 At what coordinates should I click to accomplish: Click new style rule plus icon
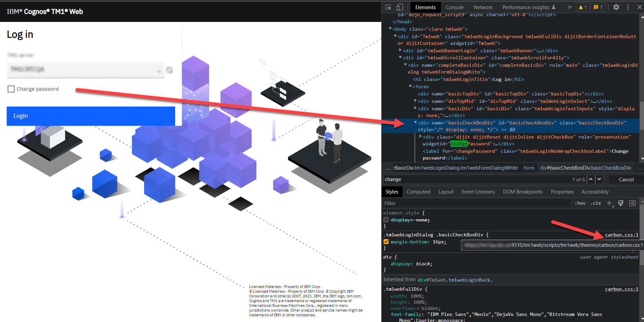coord(609,203)
